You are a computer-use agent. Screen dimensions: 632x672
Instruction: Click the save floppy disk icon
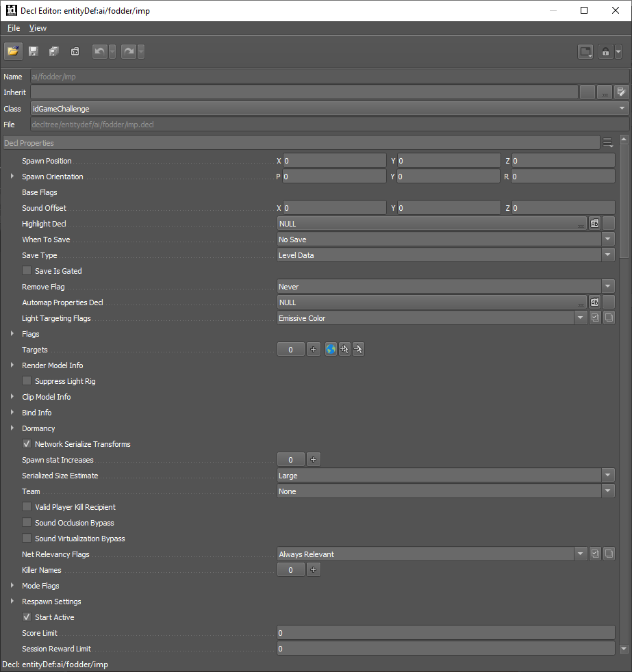pyautogui.click(x=34, y=51)
